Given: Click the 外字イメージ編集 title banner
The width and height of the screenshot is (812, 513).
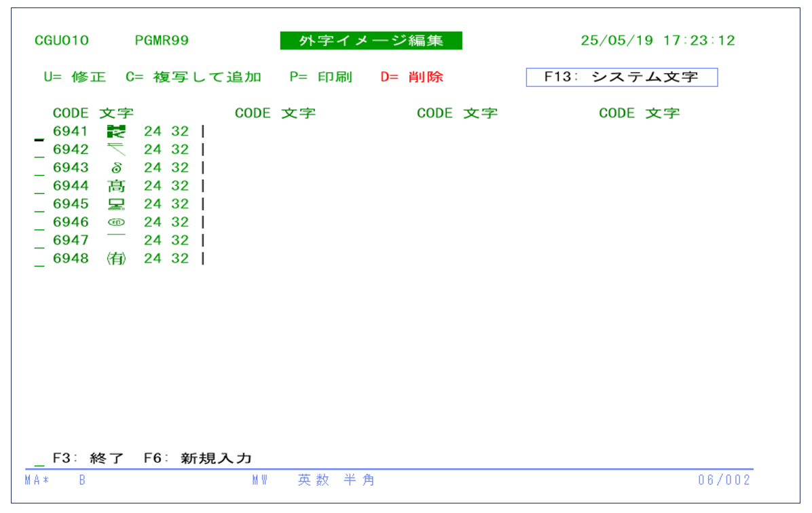Looking at the screenshot, I should click(x=371, y=41).
